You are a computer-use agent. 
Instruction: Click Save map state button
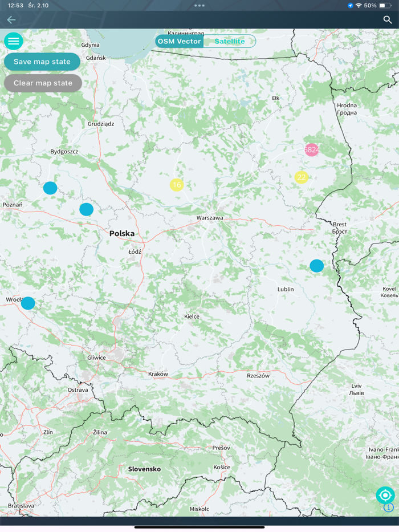42,62
